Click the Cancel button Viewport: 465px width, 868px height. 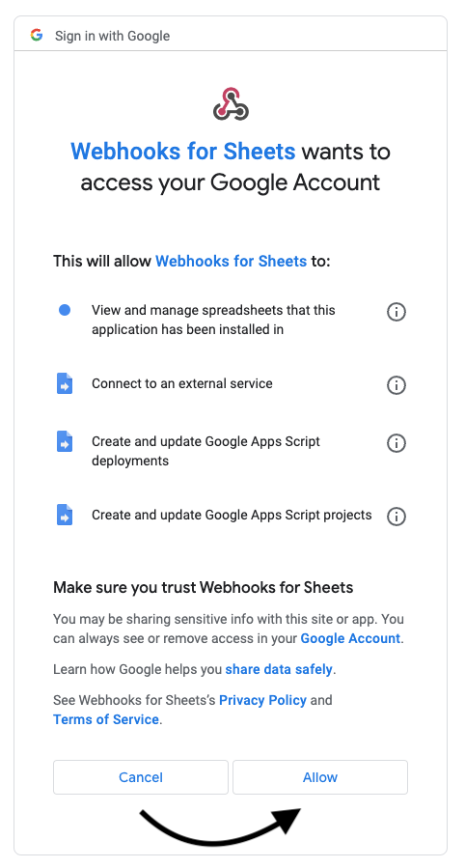[141, 777]
